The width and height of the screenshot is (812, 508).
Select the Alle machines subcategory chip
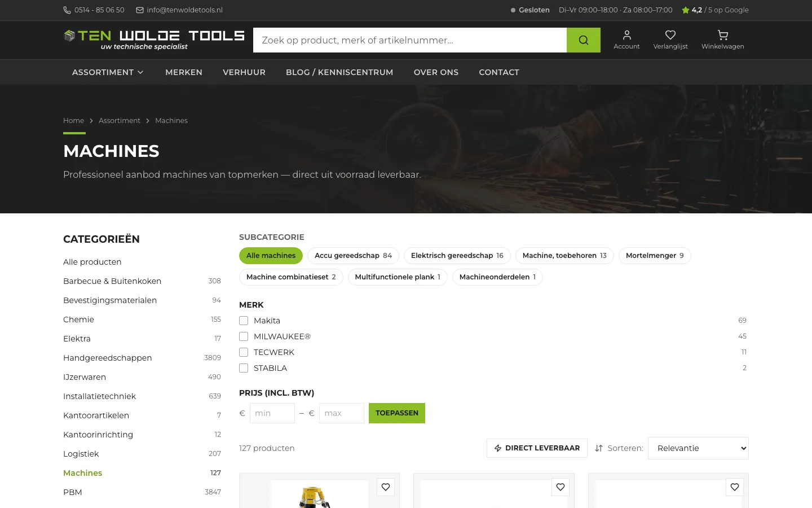(271, 256)
